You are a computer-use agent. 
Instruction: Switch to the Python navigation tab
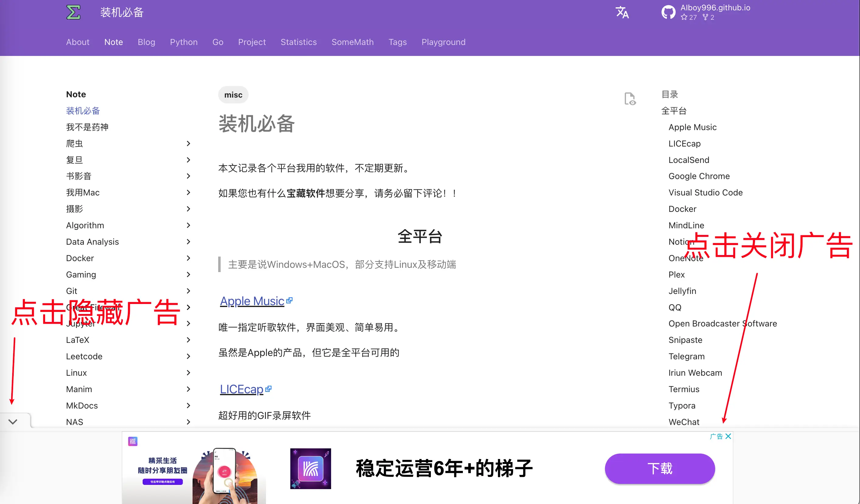(184, 42)
